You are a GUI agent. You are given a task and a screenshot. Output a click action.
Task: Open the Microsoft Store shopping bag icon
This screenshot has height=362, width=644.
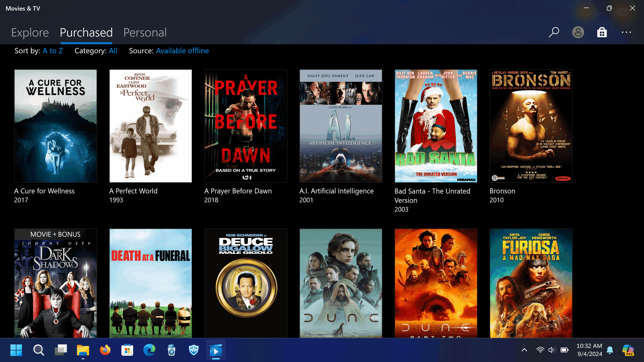tap(602, 32)
